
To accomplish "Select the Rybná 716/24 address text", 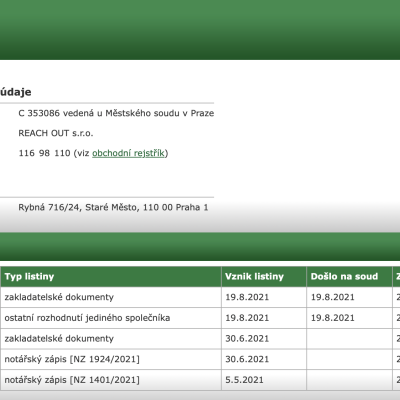I will click(113, 207).
